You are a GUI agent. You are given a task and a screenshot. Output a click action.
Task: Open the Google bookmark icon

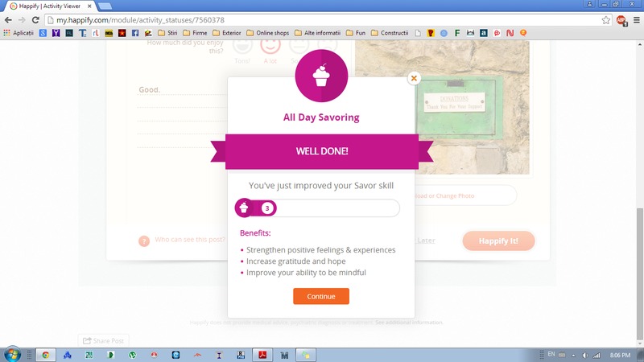(x=43, y=33)
